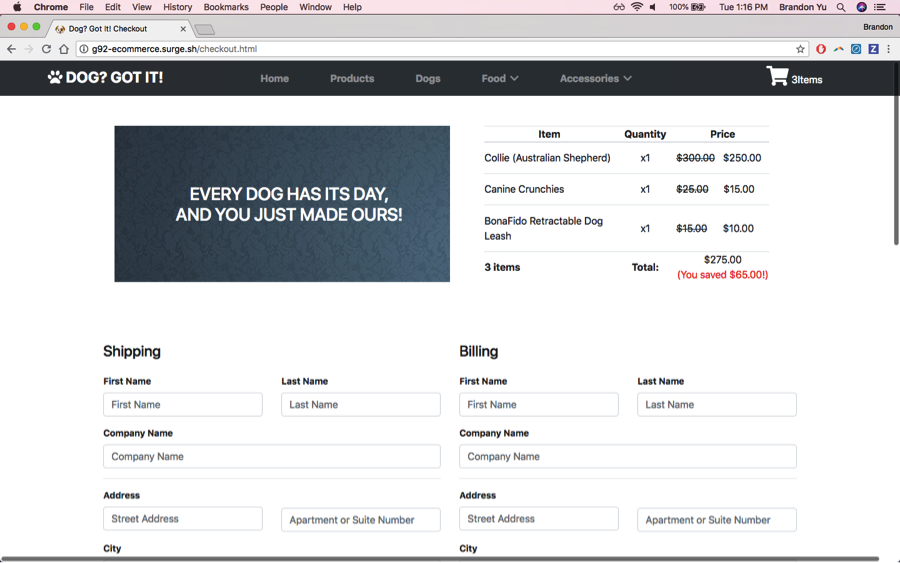Focus Shipping Apartment or Suite field
The width and height of the screenshot is (900, 563).
(x=360, y=519)
